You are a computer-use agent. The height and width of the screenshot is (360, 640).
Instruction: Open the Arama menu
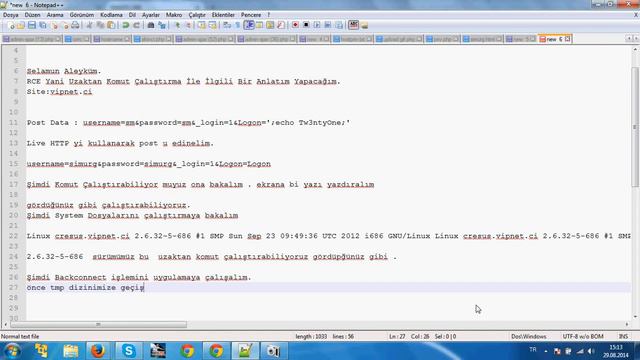click(55, 15)
